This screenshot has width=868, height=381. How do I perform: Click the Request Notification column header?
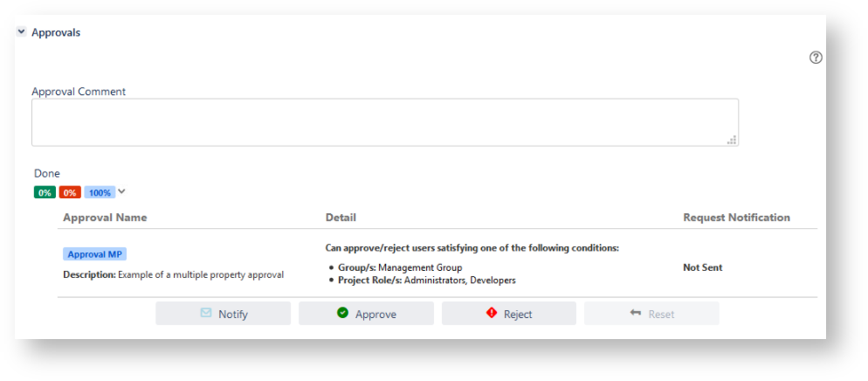coord(736,218)
